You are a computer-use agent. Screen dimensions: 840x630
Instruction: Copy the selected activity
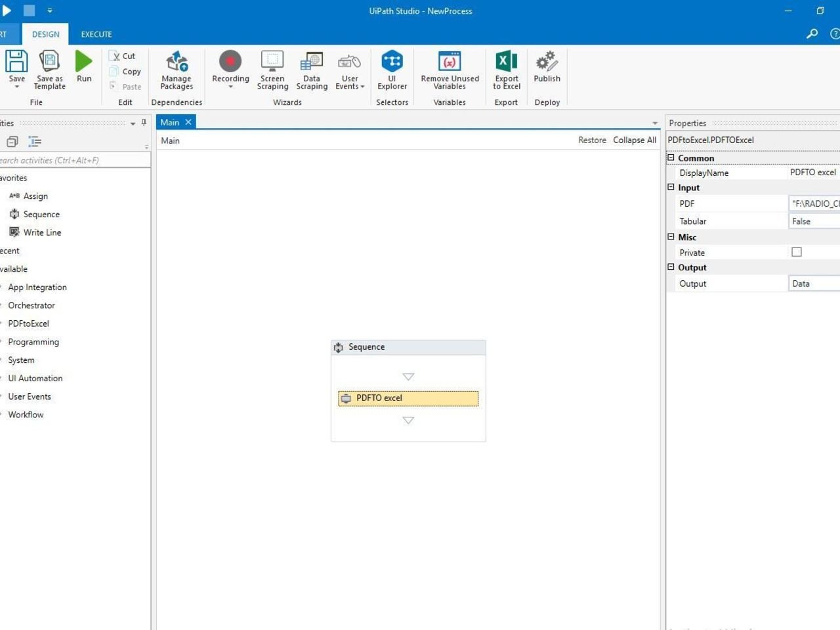pos(125,72)
